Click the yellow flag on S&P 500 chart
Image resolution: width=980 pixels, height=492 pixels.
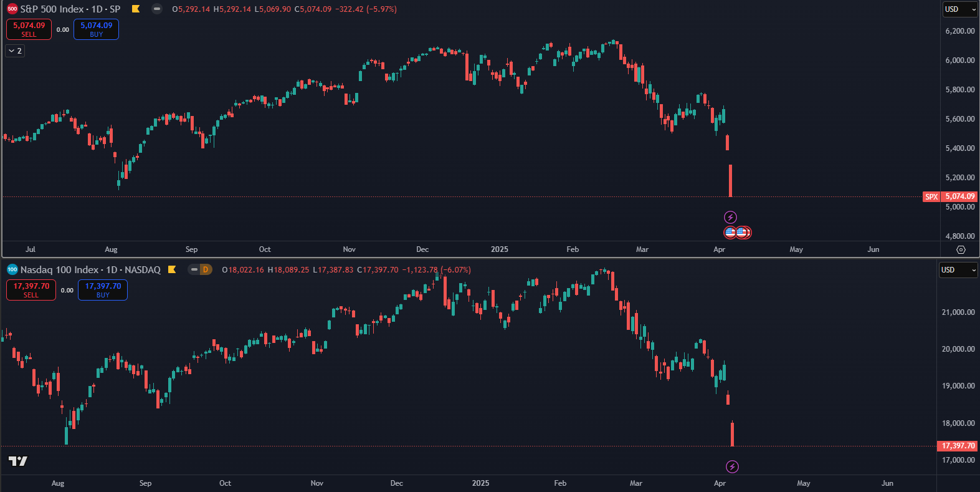click(x=136, y=9)
